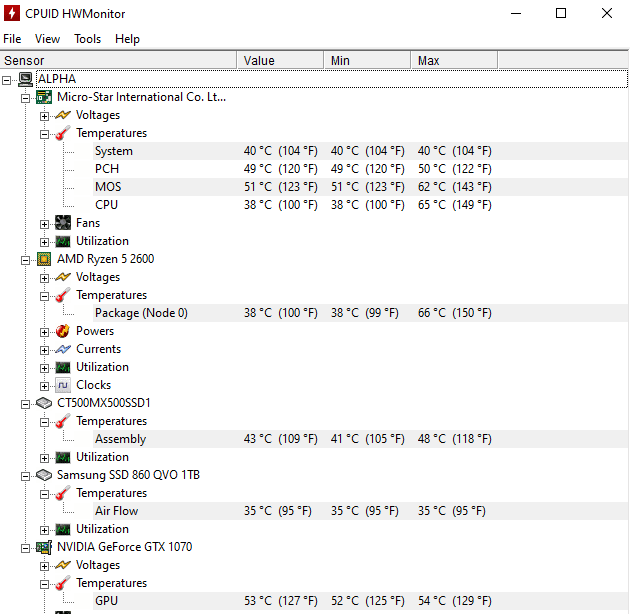Viewport: 630px width, 614px height.
Task: Select the Assembly temperature row
Action: [x=360, y=439]
